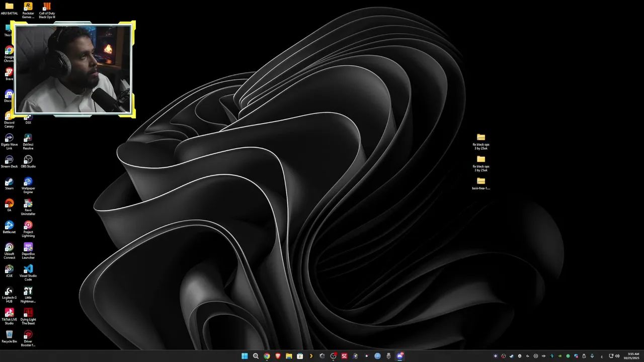Select the TikTok LIVE Studio desktop icon
Screen dimensions: 644x362
tap(9, 317)
